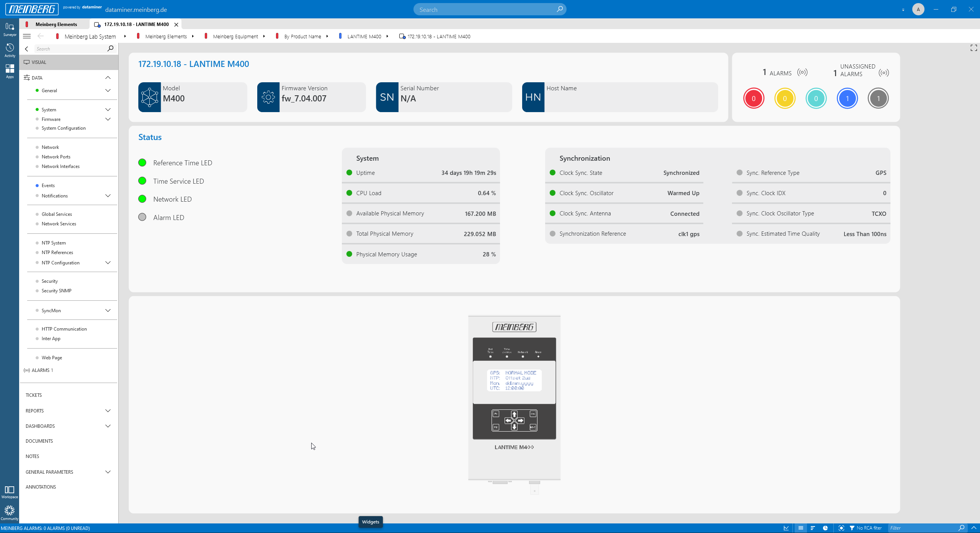Click the SN serial number icon
The height and width of the screenshot is (533, 980).
[x=387, y=97]
